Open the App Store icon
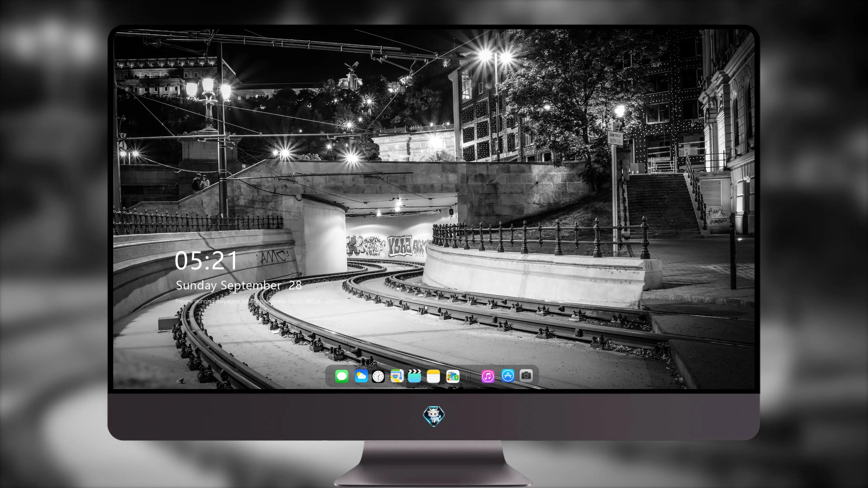This screenshot has width=868, height=488. pos(508,375)
